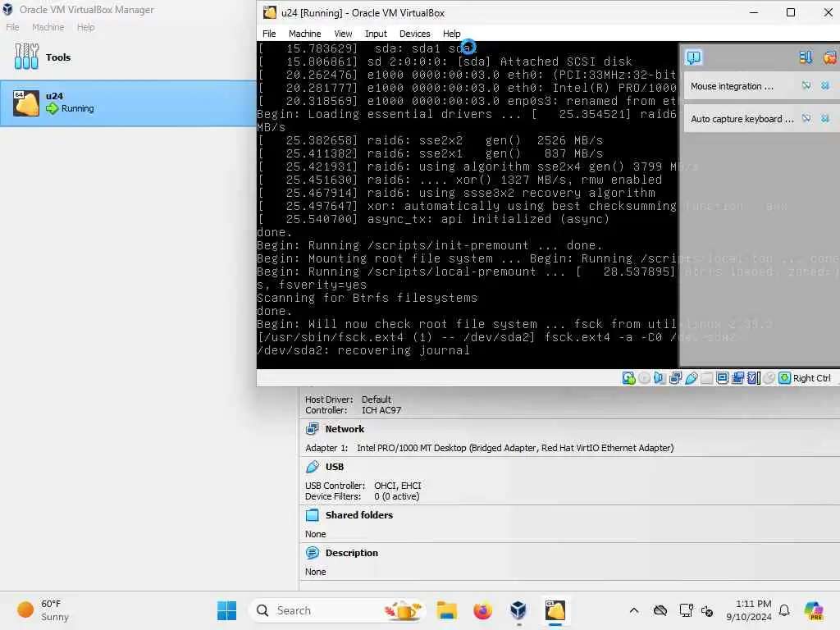Open the weather widget showing 60°F Sunny
The height and width of the screenshot is (630, 840).
(43, 610)
